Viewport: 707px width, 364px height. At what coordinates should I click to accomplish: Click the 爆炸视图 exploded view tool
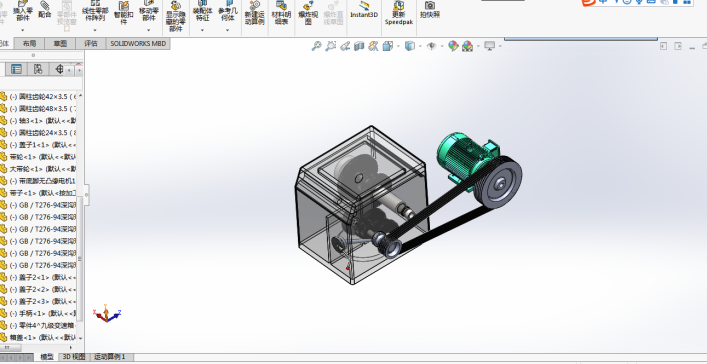click(x=308, y=14)
